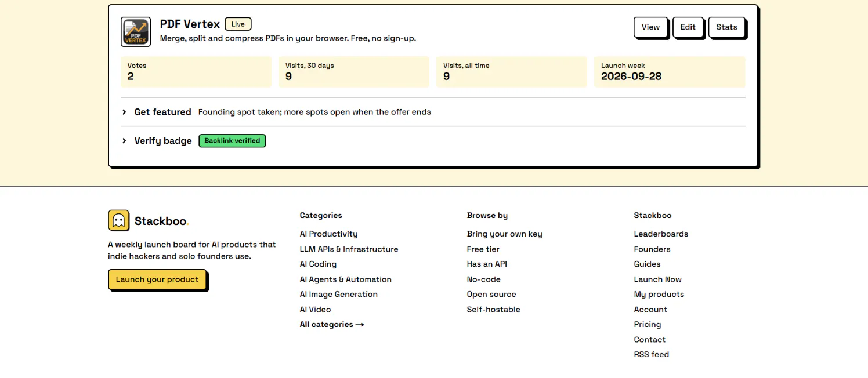Open the RSS feed link
The image size is (868, 378).
[651, 355]
